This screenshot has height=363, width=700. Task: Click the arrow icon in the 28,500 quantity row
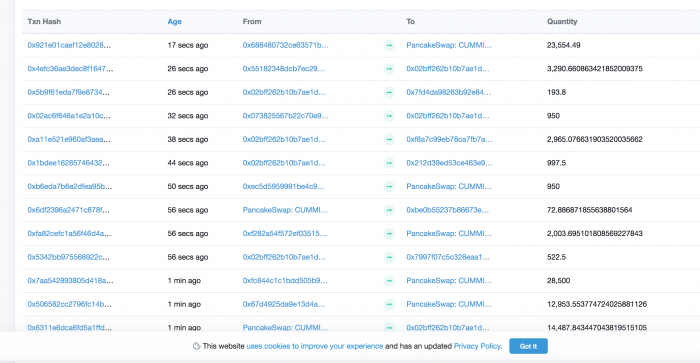(x=389, y=281)
